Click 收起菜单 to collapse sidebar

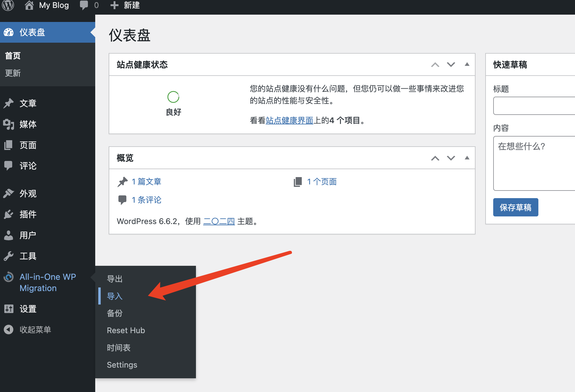(48, 330)
